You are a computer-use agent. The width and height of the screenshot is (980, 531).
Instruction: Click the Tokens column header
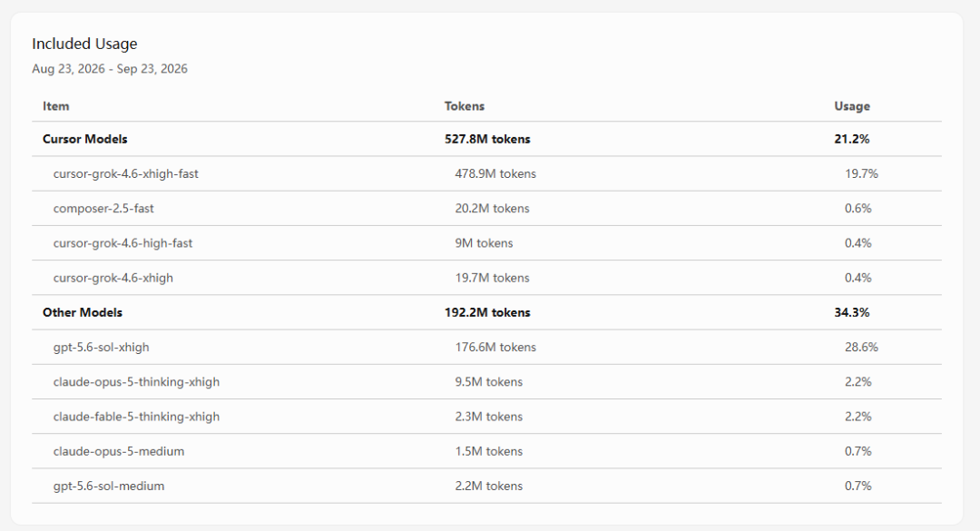(x=465, y=106)
